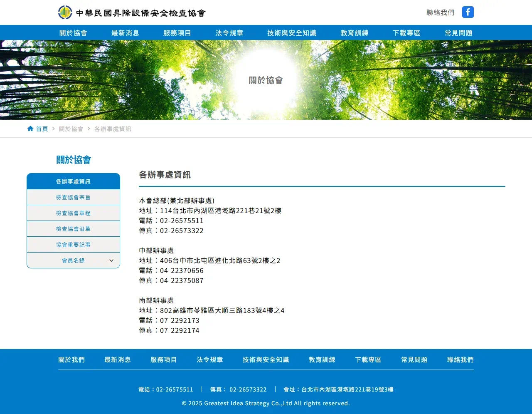Open 聯絡我們 in the footer menu
532x414 pixels.
tap(460, 359)
